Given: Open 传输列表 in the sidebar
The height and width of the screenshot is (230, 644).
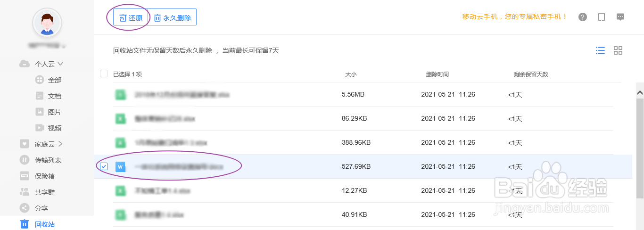Looking at the screenshot, I should pyautogui.click(x=48, y=160).
